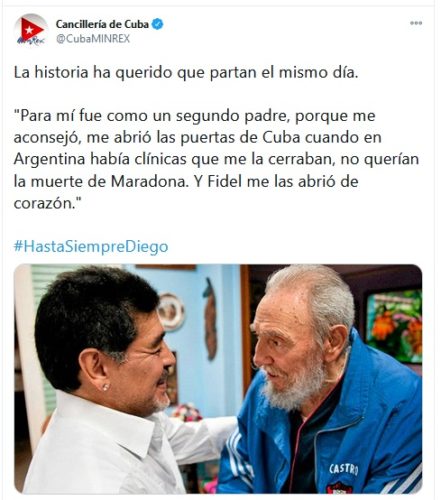The image size is (441, 500).
Task: Click the quote starting "Para mí fue"
Action: tap(216, 159)
